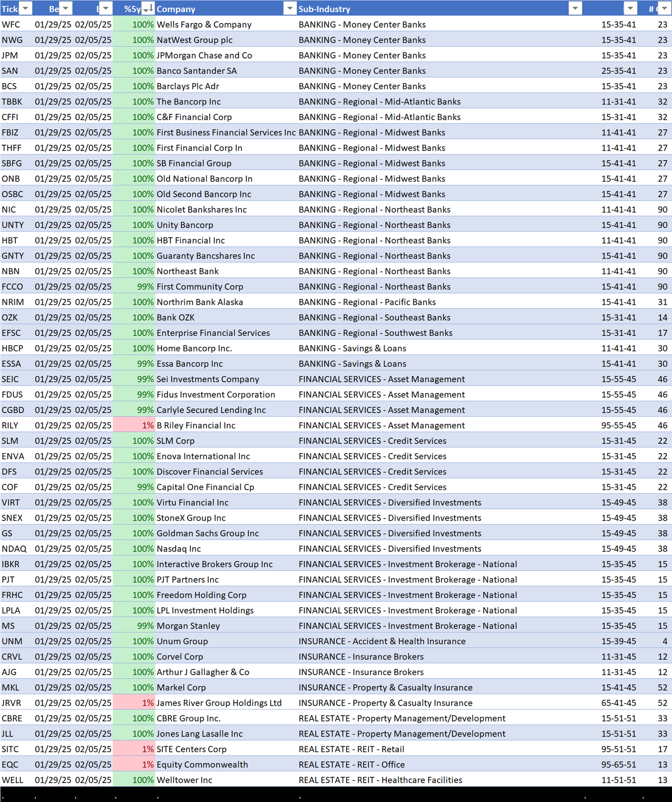
Task: Open the Company column filter dropdown
Action: (x=290, y=8)
